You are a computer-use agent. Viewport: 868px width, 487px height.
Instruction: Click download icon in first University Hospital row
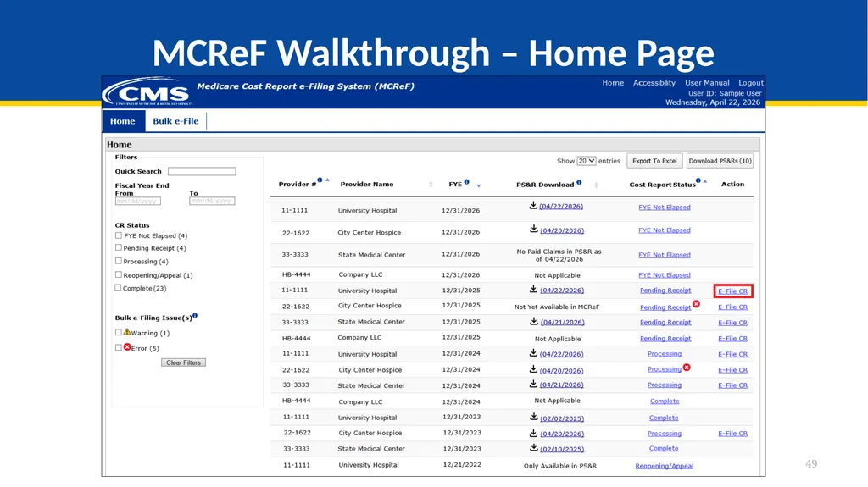[533, 205]
